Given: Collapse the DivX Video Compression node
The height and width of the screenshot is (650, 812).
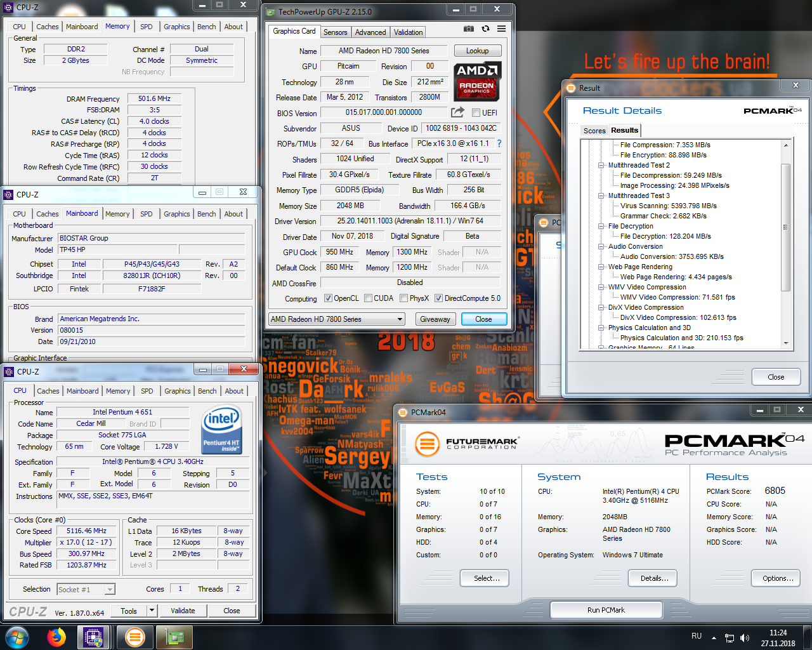Looking at the screenshot, I should [x=601, y=307].
